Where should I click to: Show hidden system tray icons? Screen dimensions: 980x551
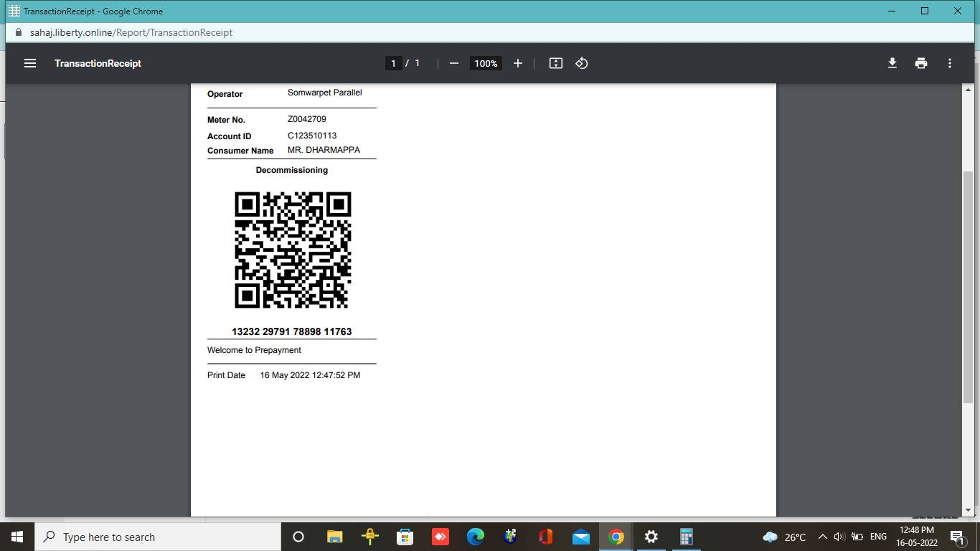pyautogui.click(x=822, y=537)
